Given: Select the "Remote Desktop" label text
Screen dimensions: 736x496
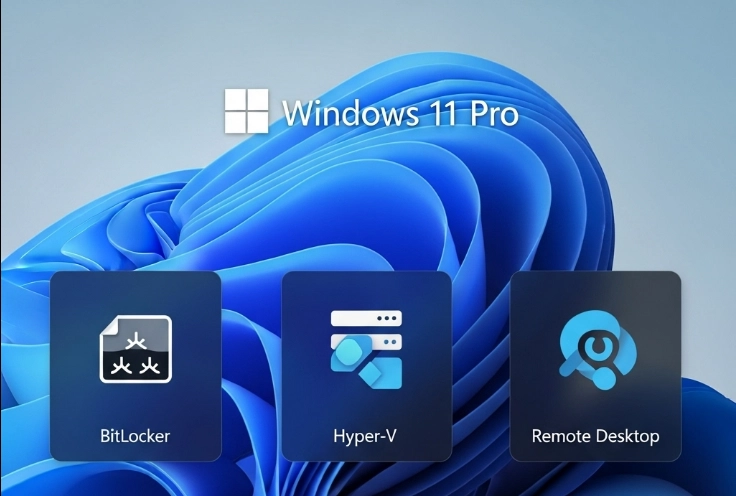Looking at the screenshot, I should pos(595,436).
